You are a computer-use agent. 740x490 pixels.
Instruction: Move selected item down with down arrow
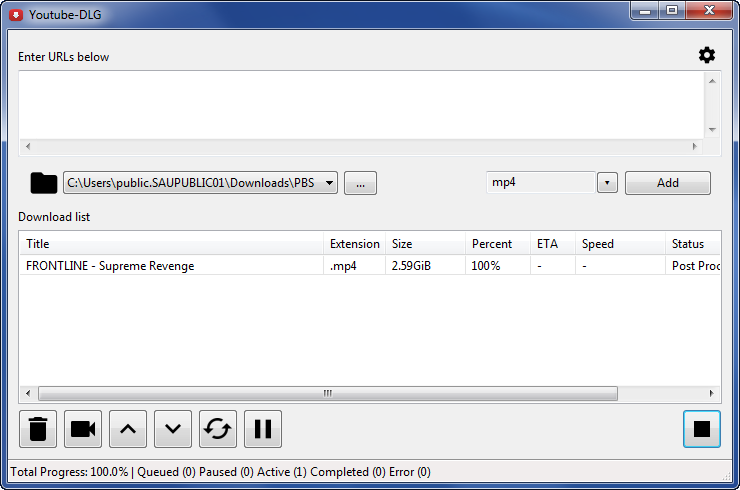coord(173,429)
